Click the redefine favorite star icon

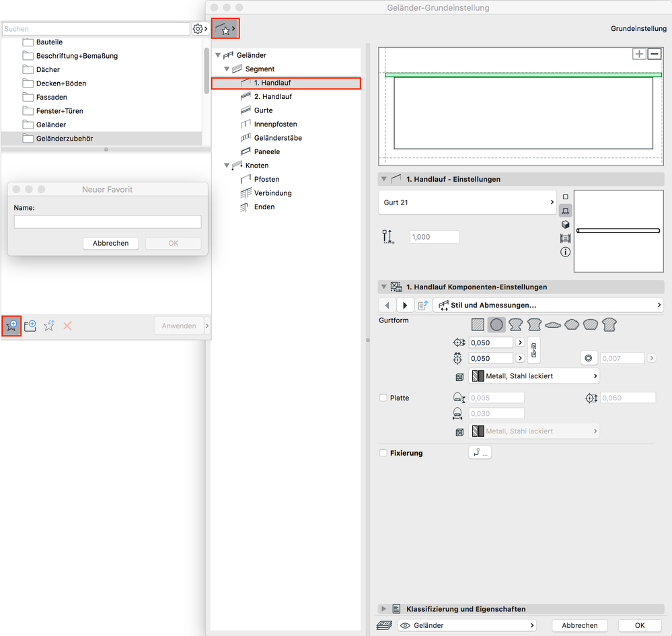49,326
